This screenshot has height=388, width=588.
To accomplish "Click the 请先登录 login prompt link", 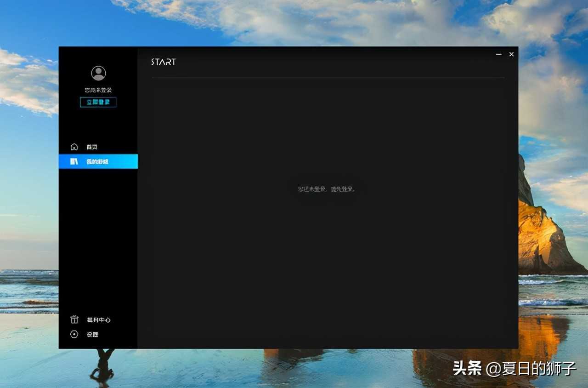I will click(342, 188).
